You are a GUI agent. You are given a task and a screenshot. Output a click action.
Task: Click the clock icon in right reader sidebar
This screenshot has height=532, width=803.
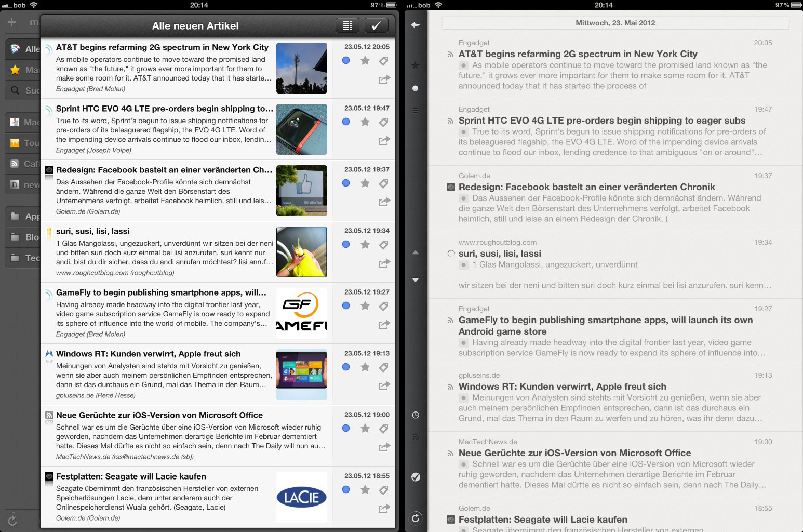click(416, 415)
